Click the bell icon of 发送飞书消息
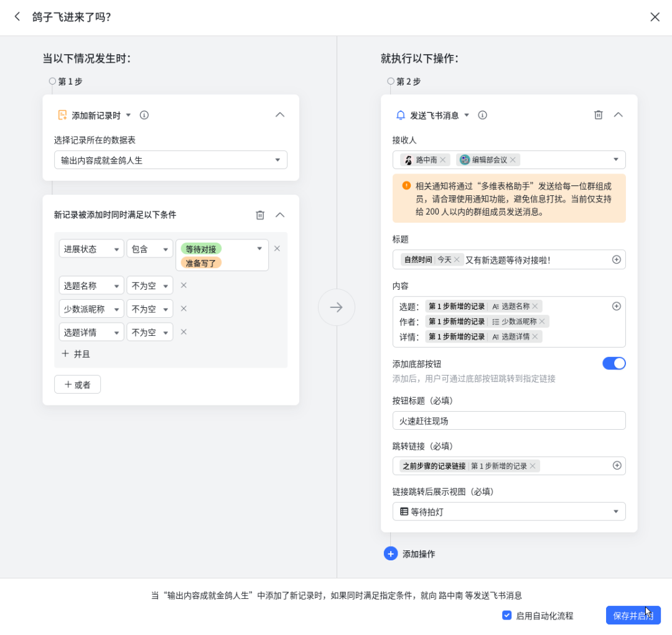The width and height of the screenshot is (672, 635). click(x=400, y=115)
